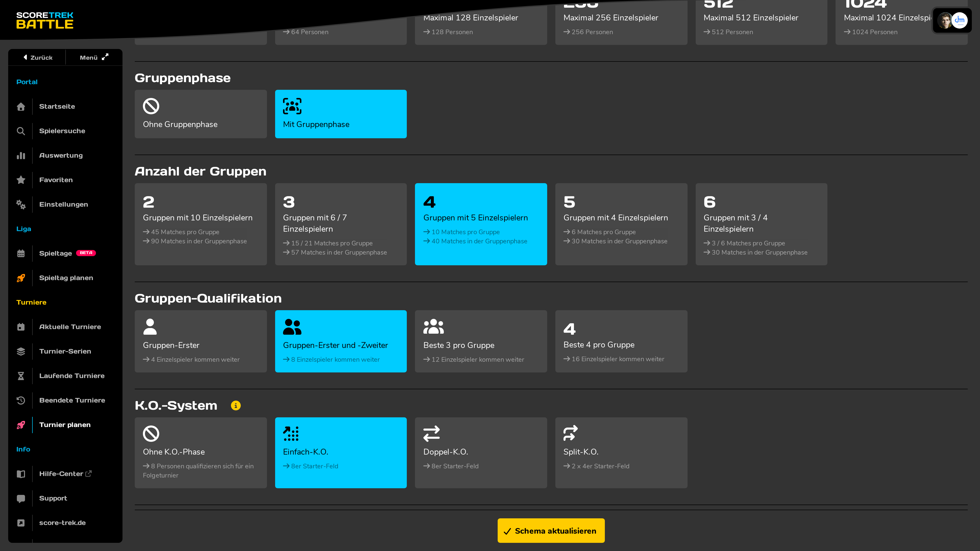Viewport: 980px width, 551px height.
Task: Click the K.O.-System info icon
Action: [236, 405]
